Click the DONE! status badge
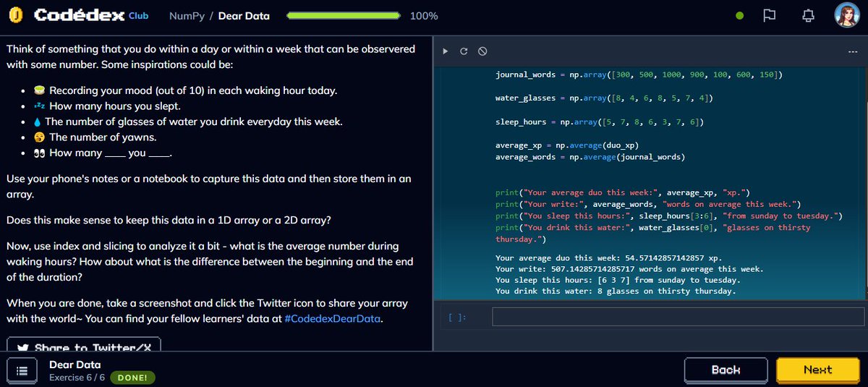Viewport: 868px width, 387px height. click(132, 378)
